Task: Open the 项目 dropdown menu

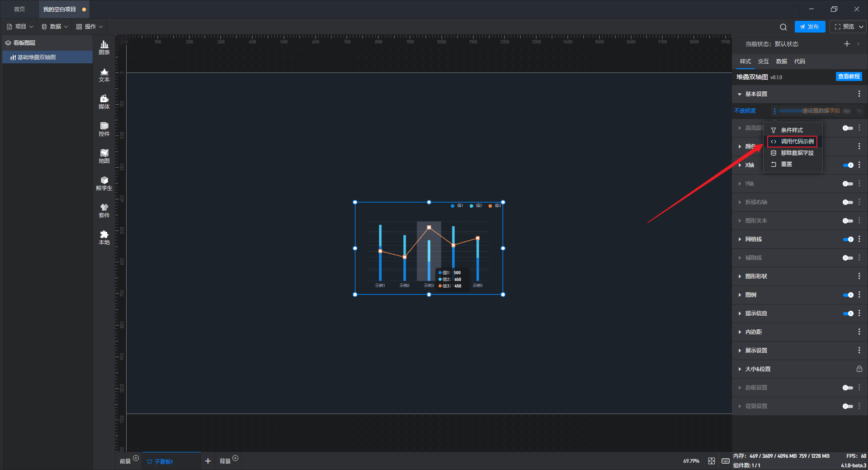Action: click(20, 27)
